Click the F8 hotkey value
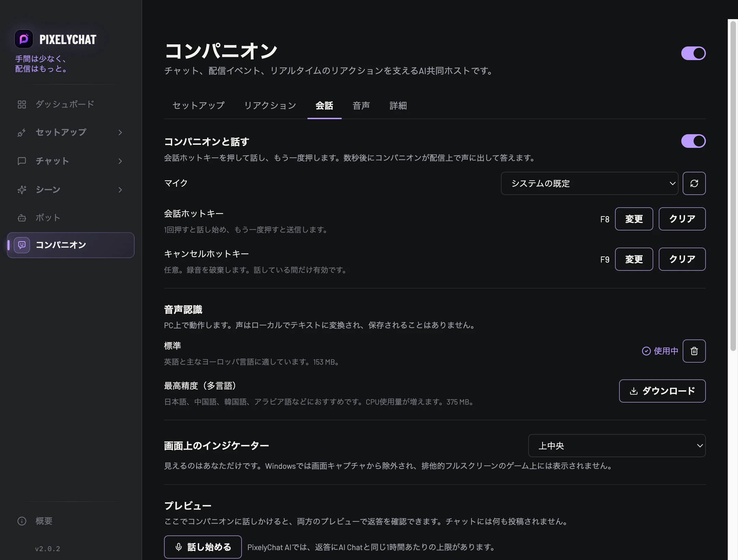738x560 pixels. click(x=604, y=219)
